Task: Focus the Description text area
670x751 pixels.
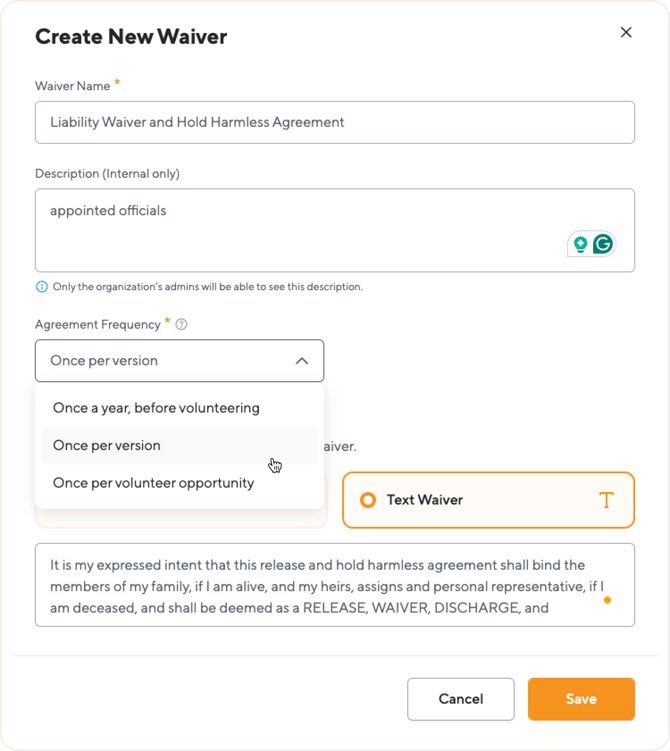Action: [x=300, y=230]
